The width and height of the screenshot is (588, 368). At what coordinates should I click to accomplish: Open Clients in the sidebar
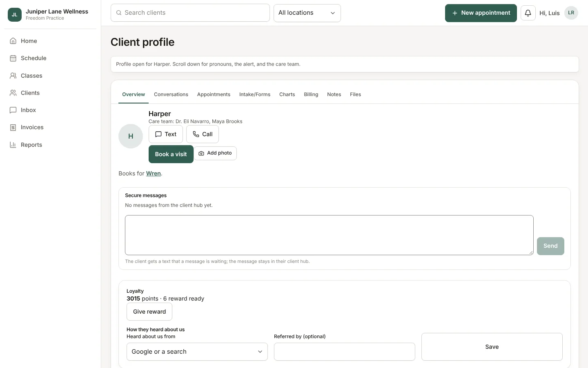point(50,93)
